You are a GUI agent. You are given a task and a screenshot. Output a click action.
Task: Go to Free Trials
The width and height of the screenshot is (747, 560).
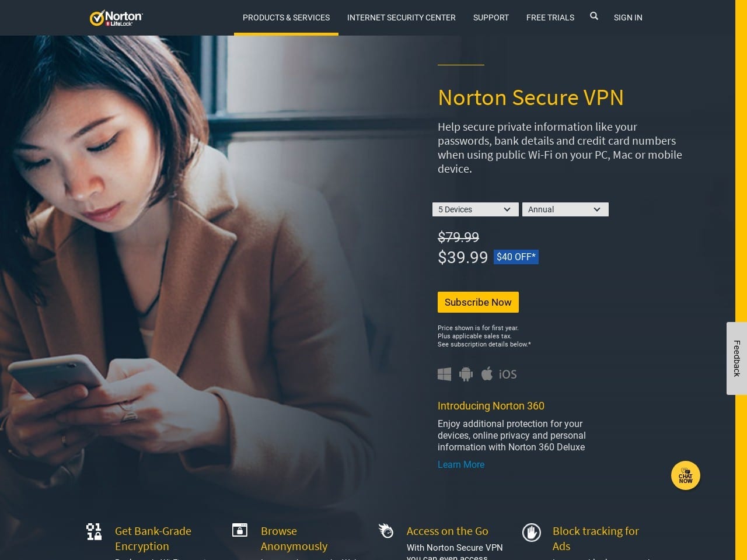point(550,17)
